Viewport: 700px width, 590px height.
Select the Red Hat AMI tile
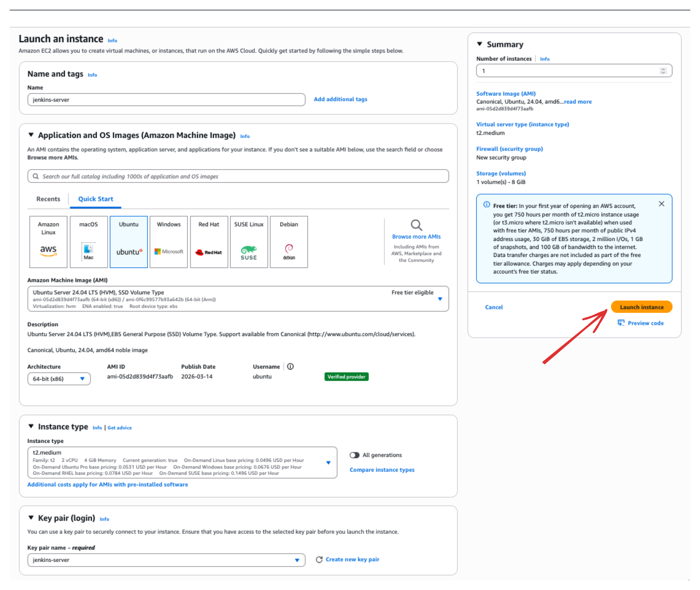pyautogui.click(x=209, y=242)
